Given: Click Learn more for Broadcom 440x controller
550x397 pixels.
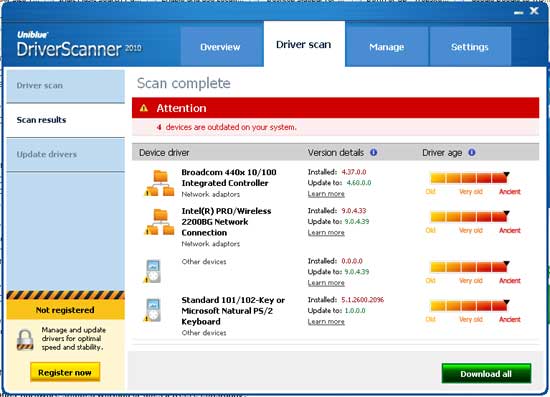Looking at the screenshot, I should point(326,194).
